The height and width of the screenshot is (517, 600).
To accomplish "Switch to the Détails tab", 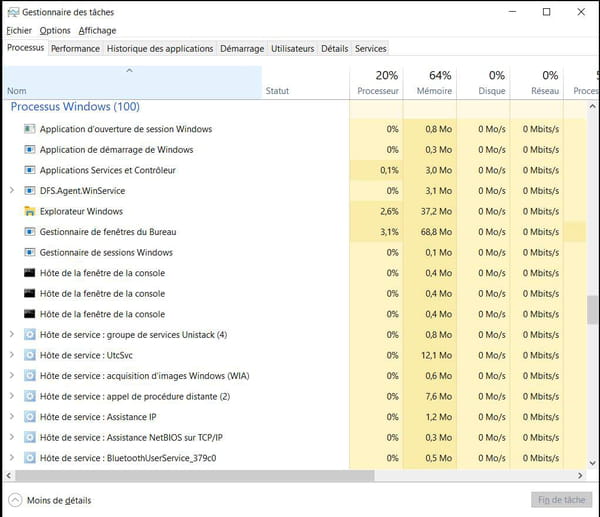I will (x=335, y=49).
